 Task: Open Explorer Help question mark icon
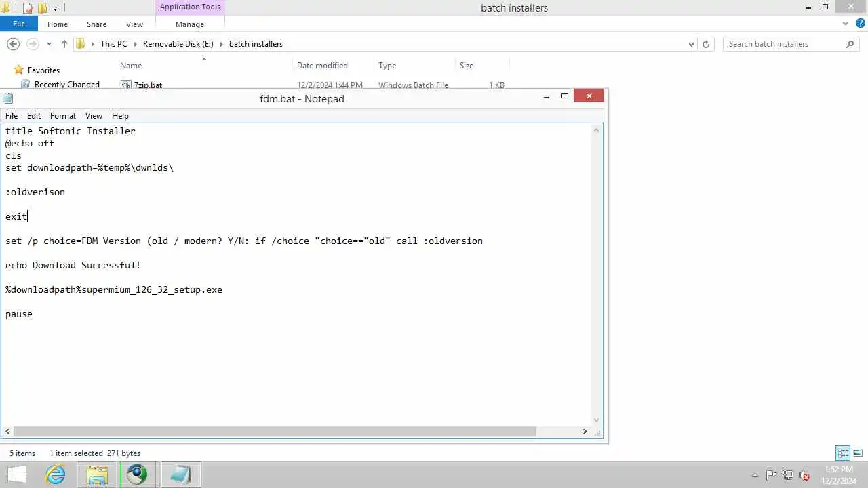click(x=860, y=23)
